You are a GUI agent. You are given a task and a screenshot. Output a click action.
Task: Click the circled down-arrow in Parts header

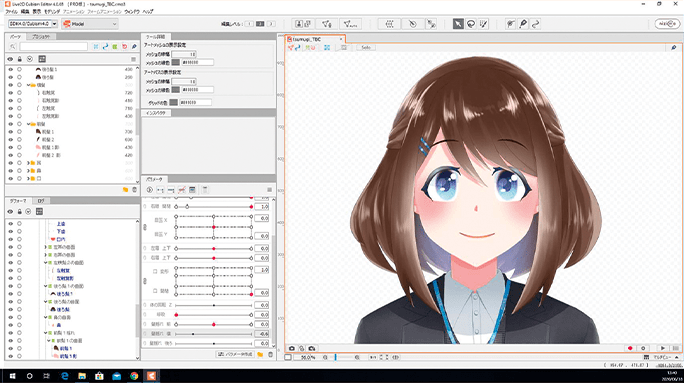tap(30, 59)
